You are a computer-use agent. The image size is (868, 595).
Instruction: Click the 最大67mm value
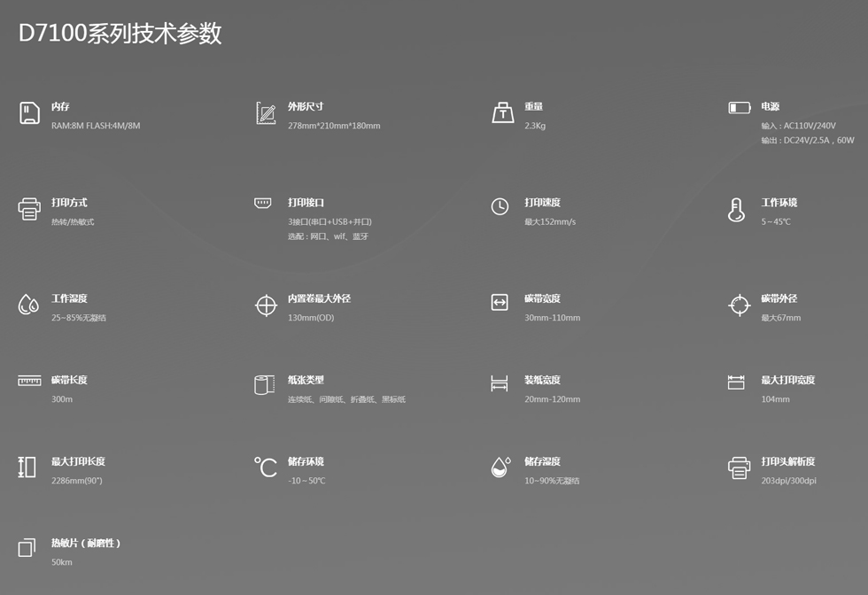[x=780, y=318]
